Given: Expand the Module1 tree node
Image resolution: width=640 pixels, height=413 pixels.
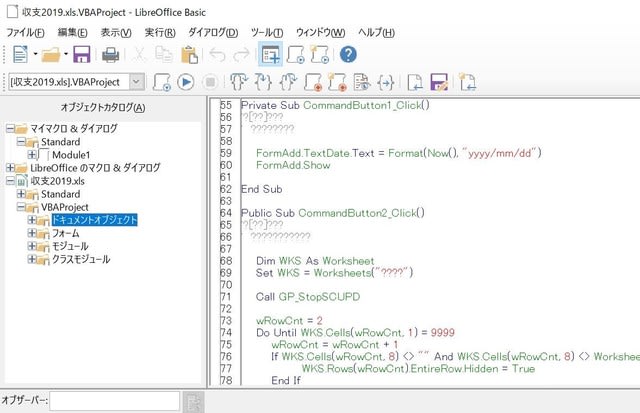Looking at the screenshot, I should point(32,155).
